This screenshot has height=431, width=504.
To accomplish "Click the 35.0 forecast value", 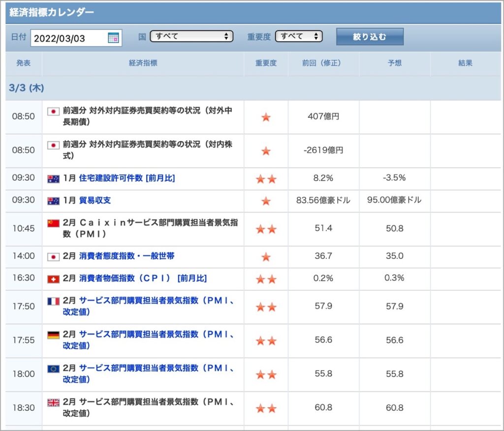I will click(x=394, y=256).
